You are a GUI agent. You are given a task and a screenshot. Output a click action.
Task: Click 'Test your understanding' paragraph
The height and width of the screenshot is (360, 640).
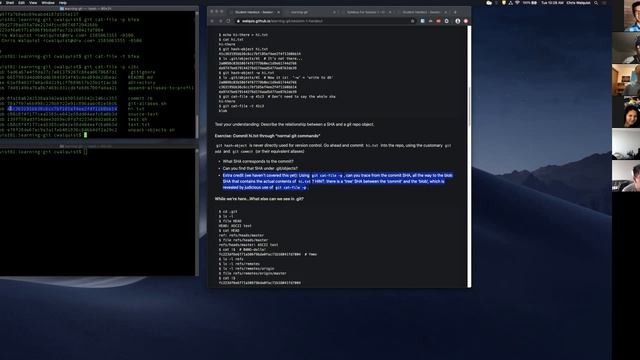294,124
